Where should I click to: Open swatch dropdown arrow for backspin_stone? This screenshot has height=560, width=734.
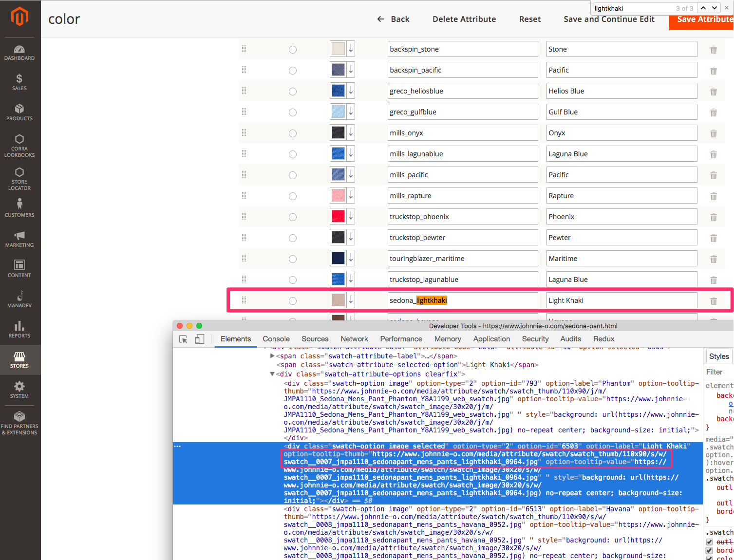pyautogui.click(x=351, y=49)
